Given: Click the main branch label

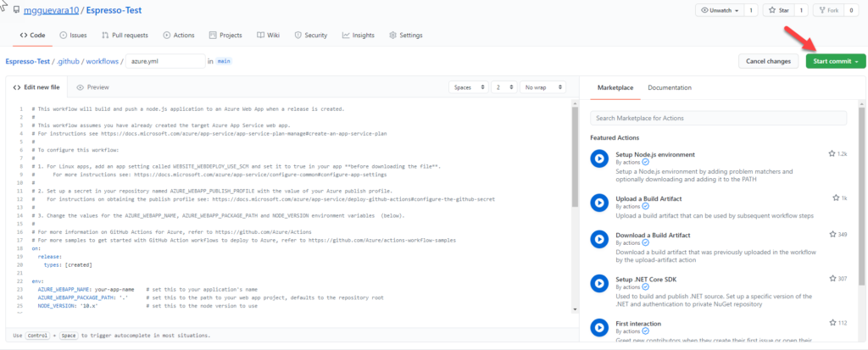Looking at the screenshot, I should click(224, 62).
